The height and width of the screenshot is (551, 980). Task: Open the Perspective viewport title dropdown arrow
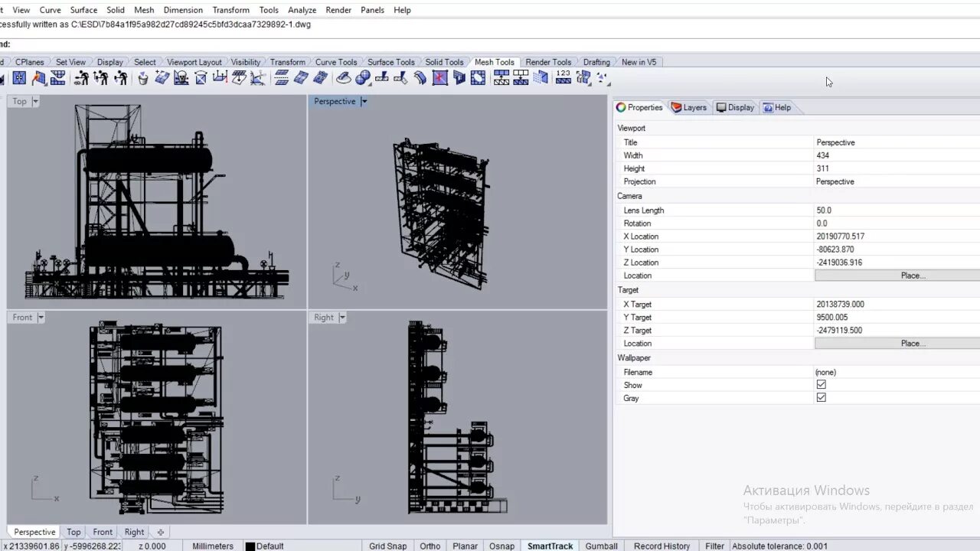[x=364, y=101]
